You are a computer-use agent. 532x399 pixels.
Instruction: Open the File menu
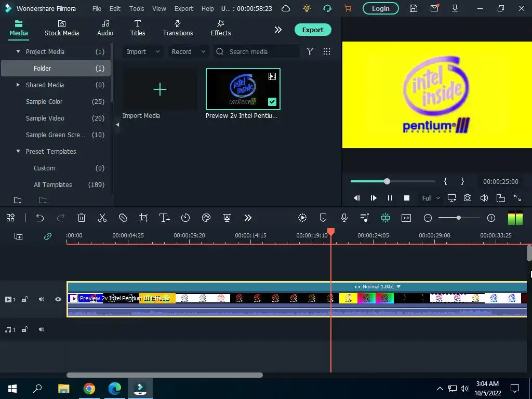(x=97, y=8)
